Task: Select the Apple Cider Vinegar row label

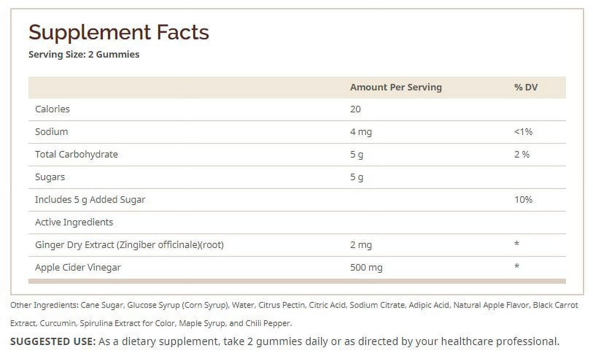Action: point(78,267)
